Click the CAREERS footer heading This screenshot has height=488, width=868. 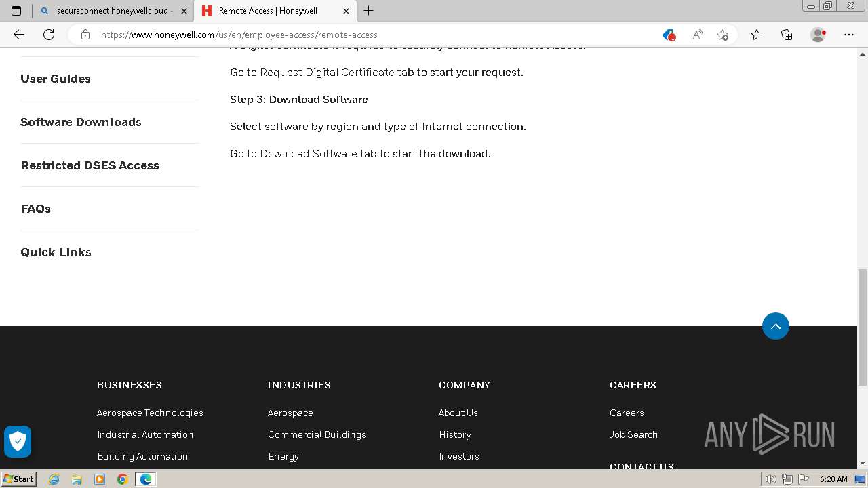[x=633, y=385]
